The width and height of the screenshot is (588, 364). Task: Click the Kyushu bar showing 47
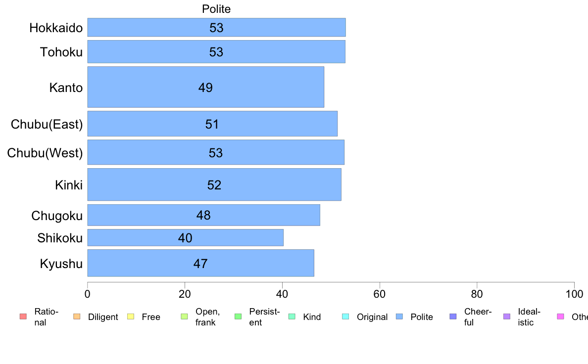[x=200, y=263]
